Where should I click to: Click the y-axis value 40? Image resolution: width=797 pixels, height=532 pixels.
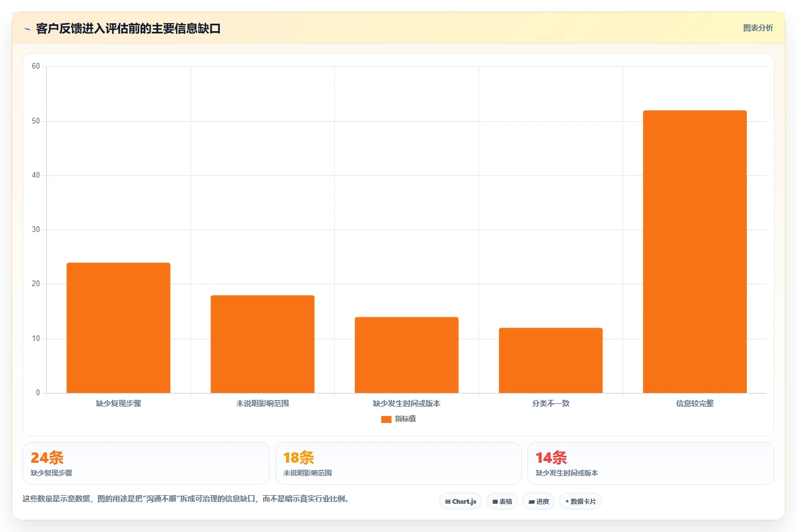(36, 175)
